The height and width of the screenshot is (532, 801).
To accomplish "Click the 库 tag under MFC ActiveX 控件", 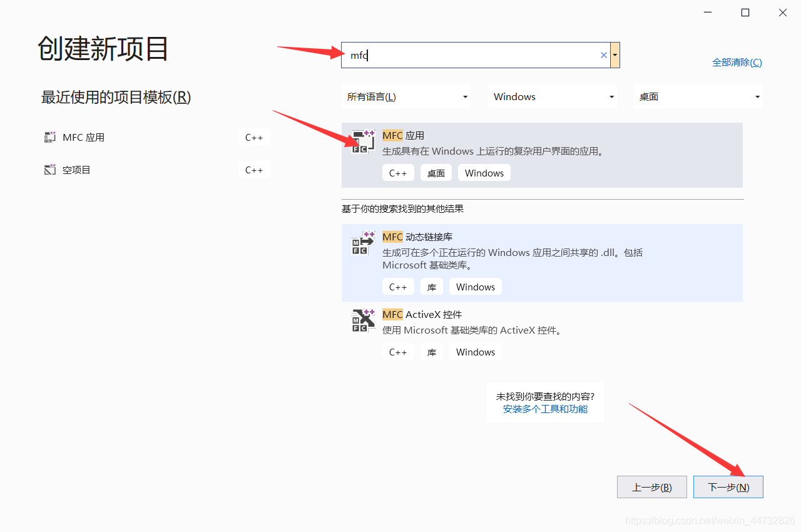I will coord(432,352).
